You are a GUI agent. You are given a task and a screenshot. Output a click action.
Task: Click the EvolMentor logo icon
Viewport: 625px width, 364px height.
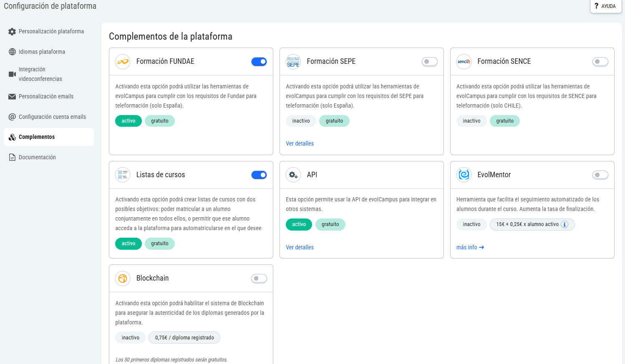pos(464,175)
